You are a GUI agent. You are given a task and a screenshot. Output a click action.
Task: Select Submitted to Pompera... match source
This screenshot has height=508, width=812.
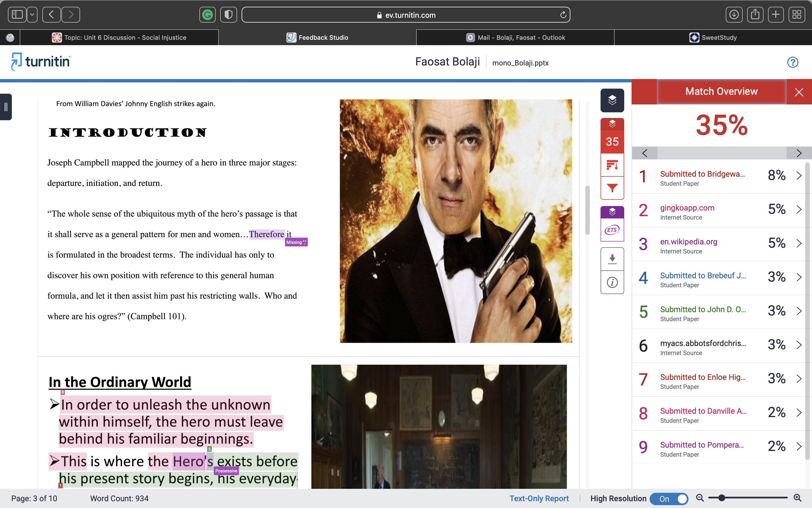702,445
